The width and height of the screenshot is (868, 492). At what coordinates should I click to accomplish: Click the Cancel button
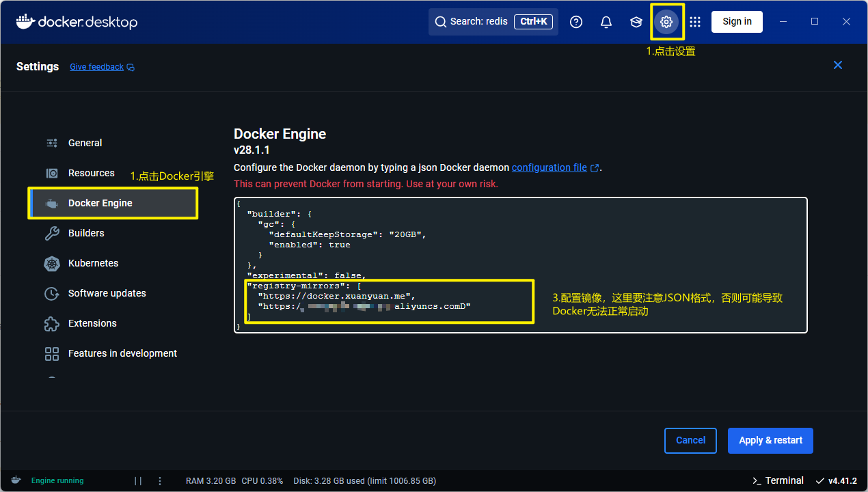(690, 440)
